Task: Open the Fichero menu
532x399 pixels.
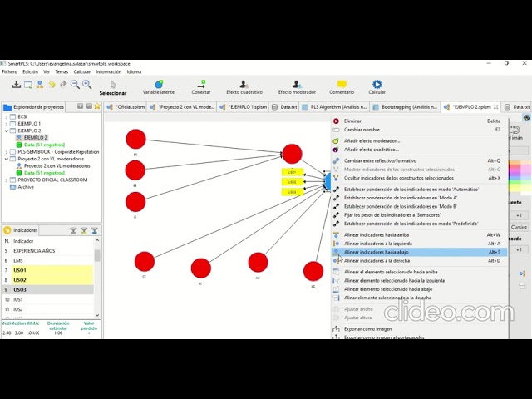Action: (x=9, y=72)
